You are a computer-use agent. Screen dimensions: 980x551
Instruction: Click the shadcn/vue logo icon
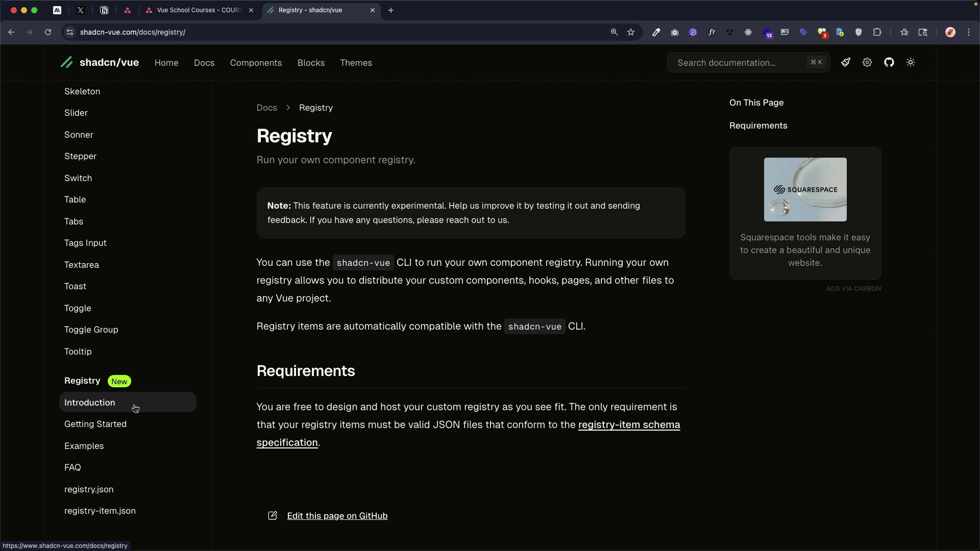pos(67,63)
